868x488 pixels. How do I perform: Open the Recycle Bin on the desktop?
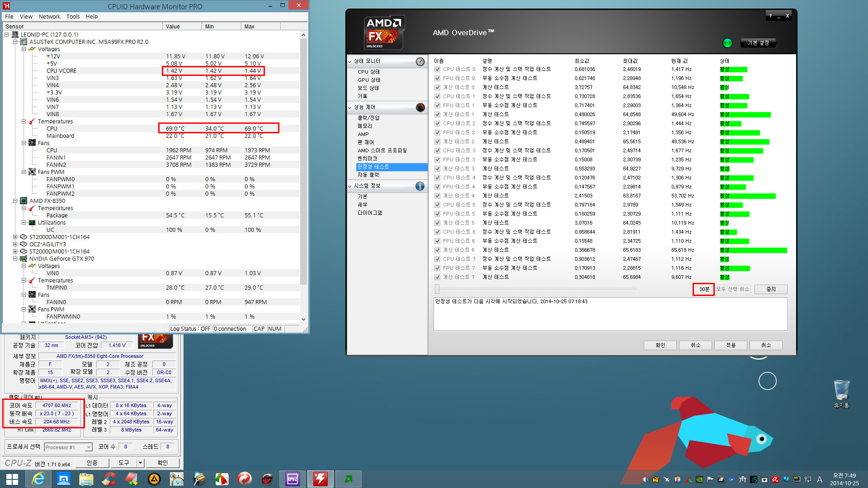[841, 394]
